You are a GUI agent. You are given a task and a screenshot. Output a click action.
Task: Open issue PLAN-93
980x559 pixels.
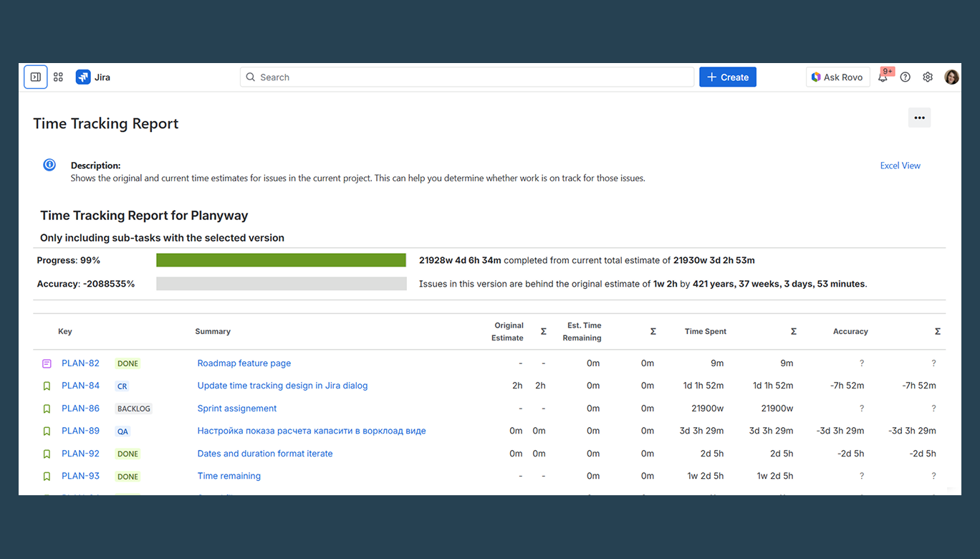[x=80, y=476]
